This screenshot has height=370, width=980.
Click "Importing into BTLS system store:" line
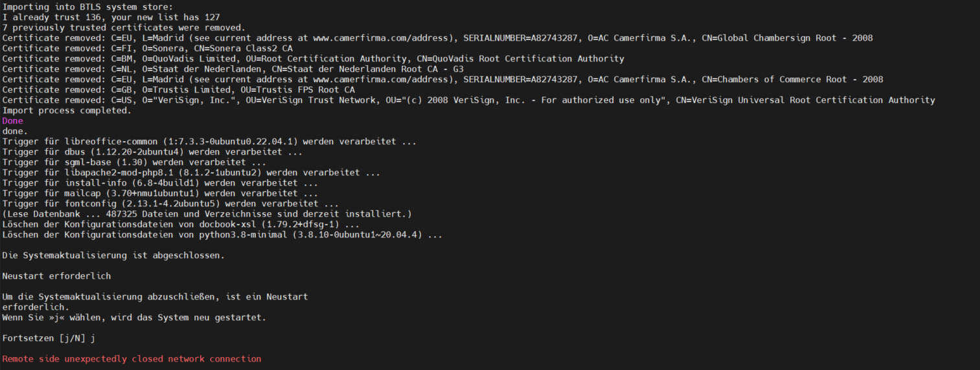point(87,7)
